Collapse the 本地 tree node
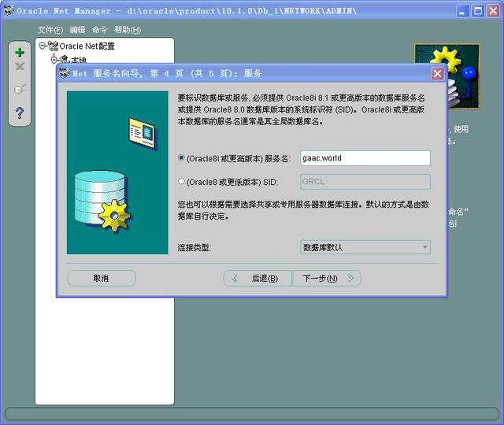 click(x=54, y=60)
